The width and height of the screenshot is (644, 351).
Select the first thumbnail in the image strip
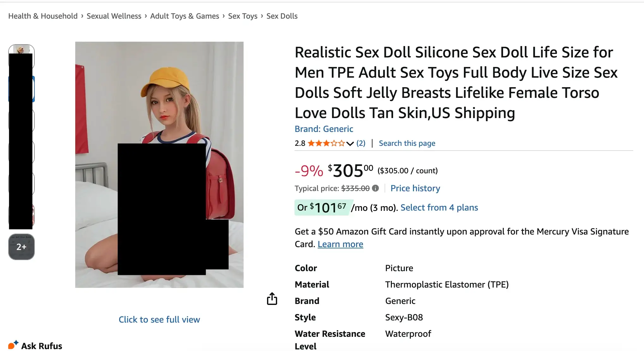[21, 49]
